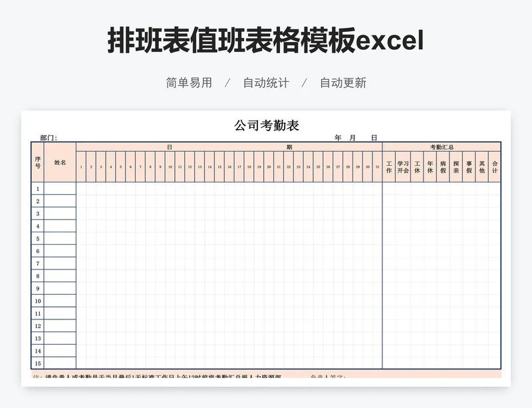Click the 月 date label above table
Screen dimensions: 532x408
pos(352,138)
